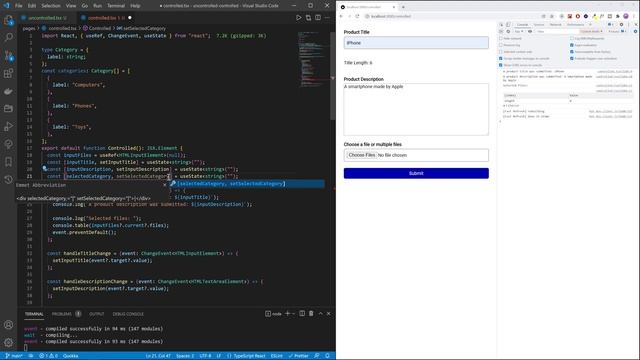
Task: Click the Product Description textarea
Action: [x=416, y=109]
